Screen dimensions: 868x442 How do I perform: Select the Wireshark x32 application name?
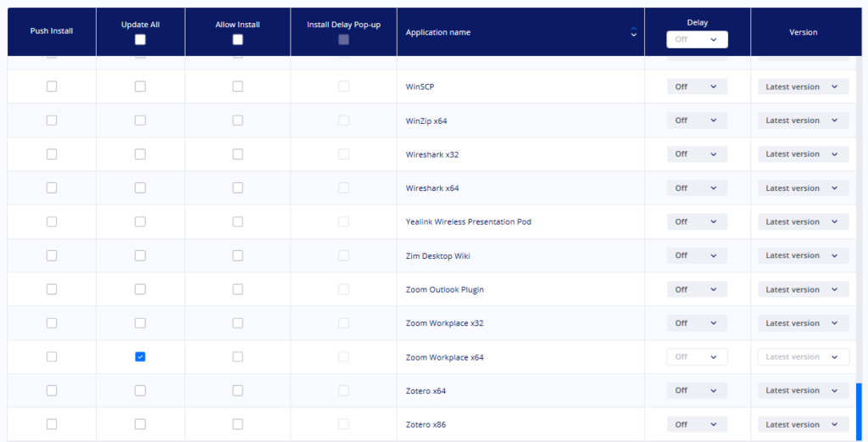[x=431, y=154]
